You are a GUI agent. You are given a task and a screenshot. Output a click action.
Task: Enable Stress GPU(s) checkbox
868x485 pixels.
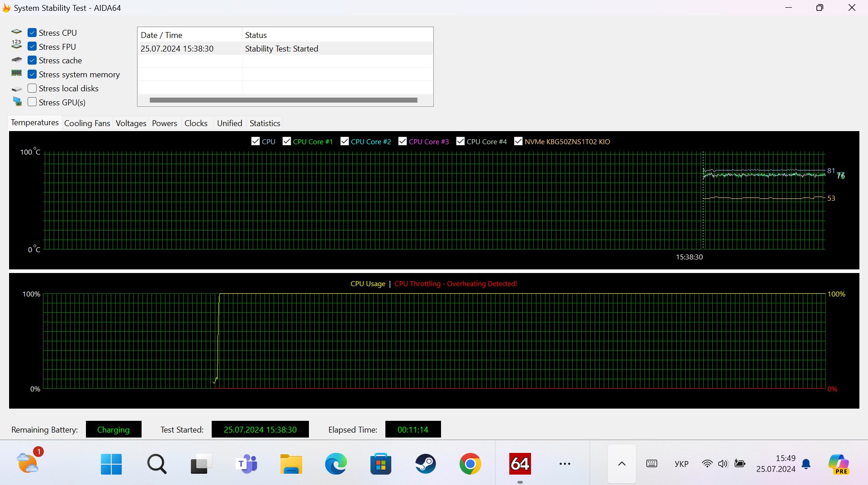coord(32,102)
